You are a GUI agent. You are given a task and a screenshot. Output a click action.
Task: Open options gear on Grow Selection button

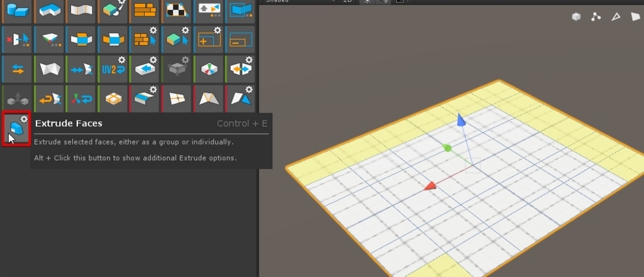217,30
